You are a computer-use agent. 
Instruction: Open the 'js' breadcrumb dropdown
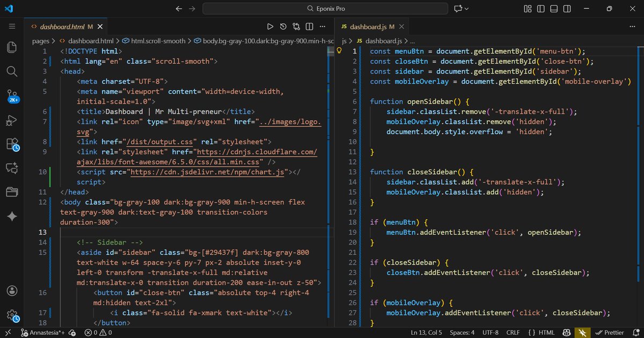tap(344, 41)
